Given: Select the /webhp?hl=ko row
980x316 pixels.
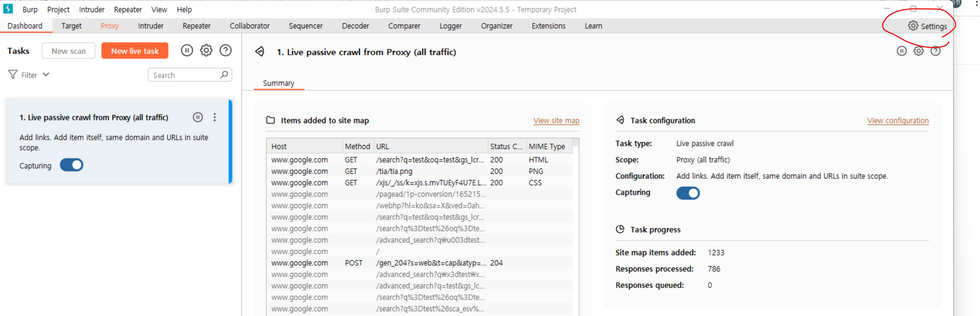Looking at the screenshot, I should [419, 205].
